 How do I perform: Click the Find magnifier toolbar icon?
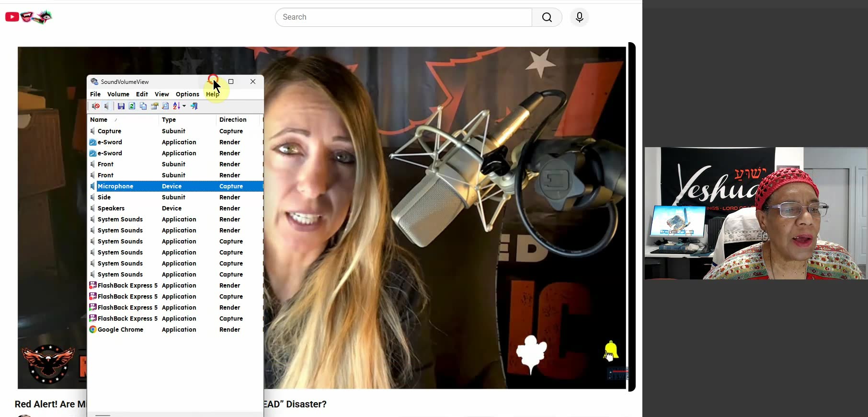pyautogui.click(x=165, y=106)
